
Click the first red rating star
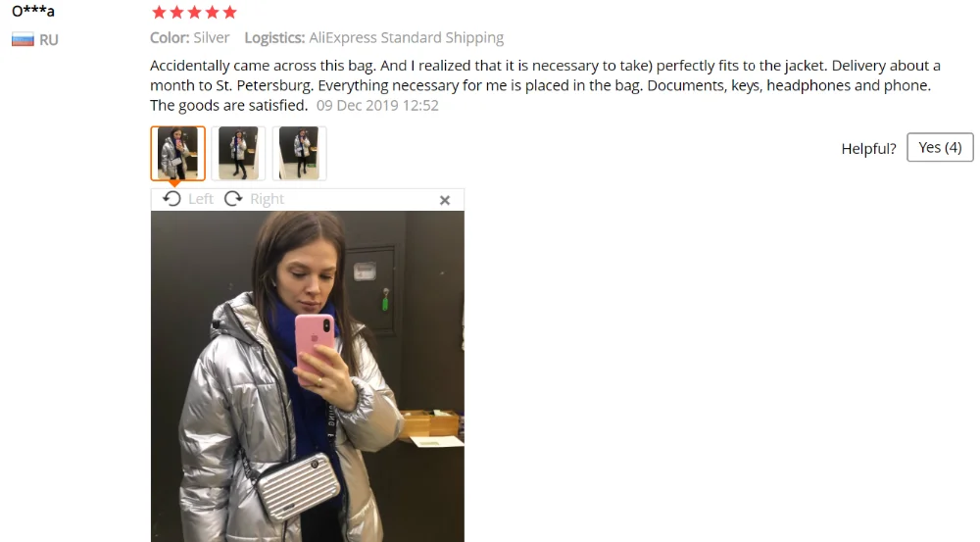click(x=160, y=12)
